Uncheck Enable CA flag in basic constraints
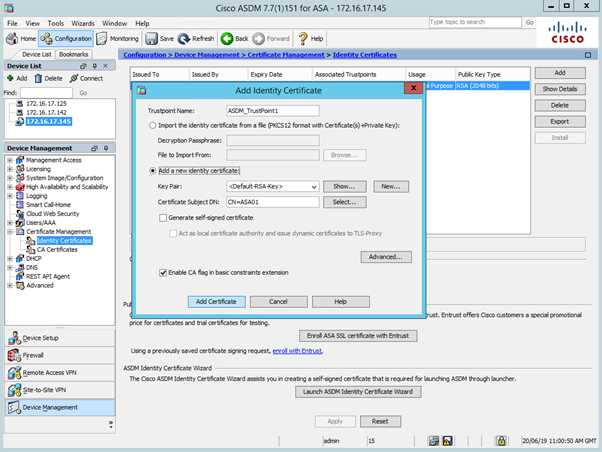Image resolution: width=602 pixels, height=452 pixels. 164,271
